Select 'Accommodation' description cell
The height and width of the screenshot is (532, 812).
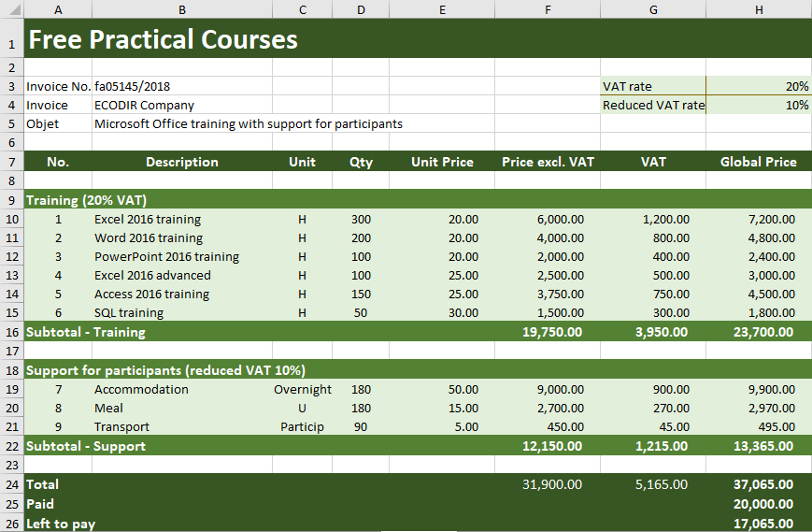182,389
